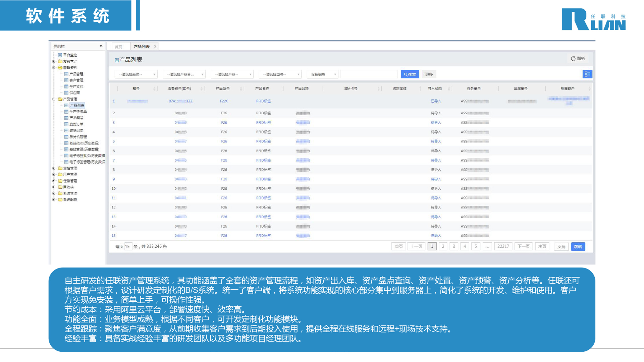Viewport: 644px width, 362px height.
Task: Close the 产品列表 tab with X
Action: point(155,47)
